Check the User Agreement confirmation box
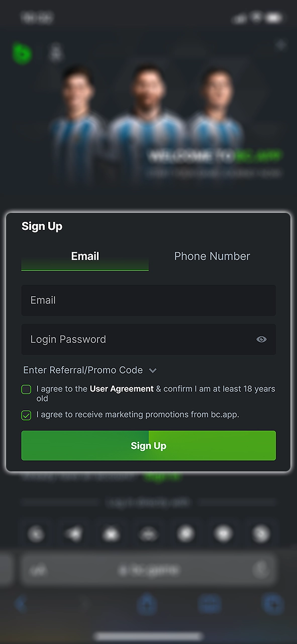The height and width of the screenshot is (644, 297). click(x=26, y=389)
